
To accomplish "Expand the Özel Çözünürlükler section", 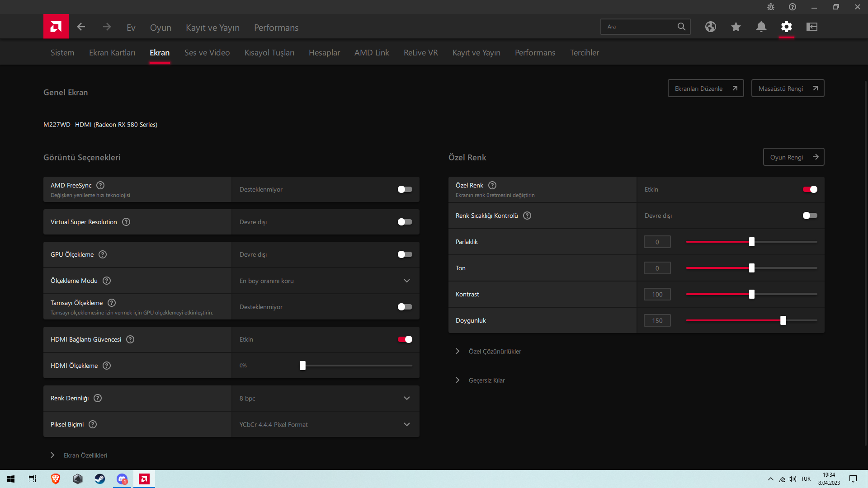I will [495, 352].
